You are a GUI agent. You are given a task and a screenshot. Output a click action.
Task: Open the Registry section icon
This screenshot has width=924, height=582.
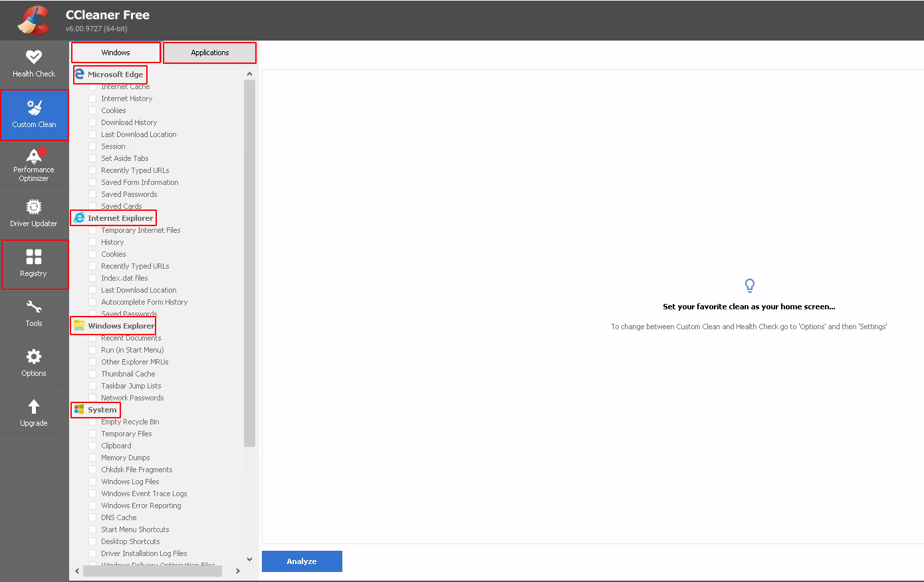coord(34,257)
